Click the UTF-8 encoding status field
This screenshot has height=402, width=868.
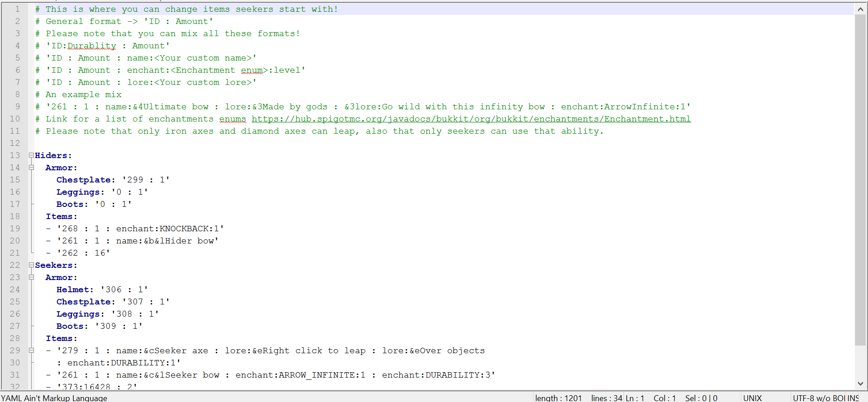coord(818,398)
